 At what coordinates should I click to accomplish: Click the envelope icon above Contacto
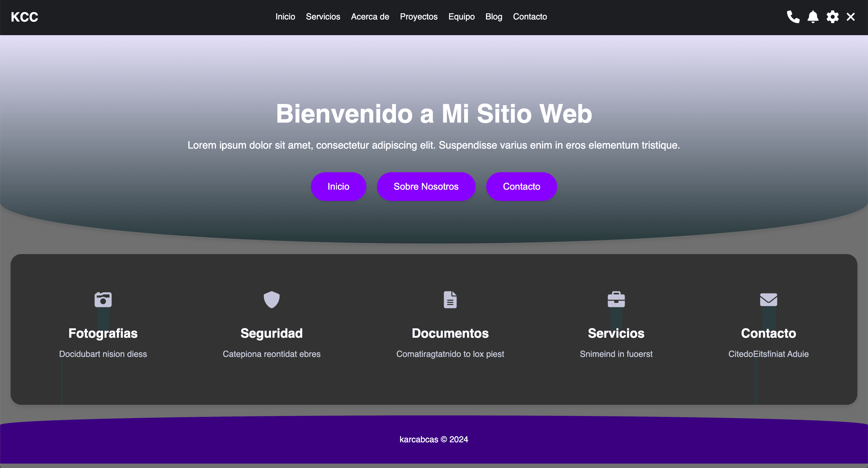point(768,299)
